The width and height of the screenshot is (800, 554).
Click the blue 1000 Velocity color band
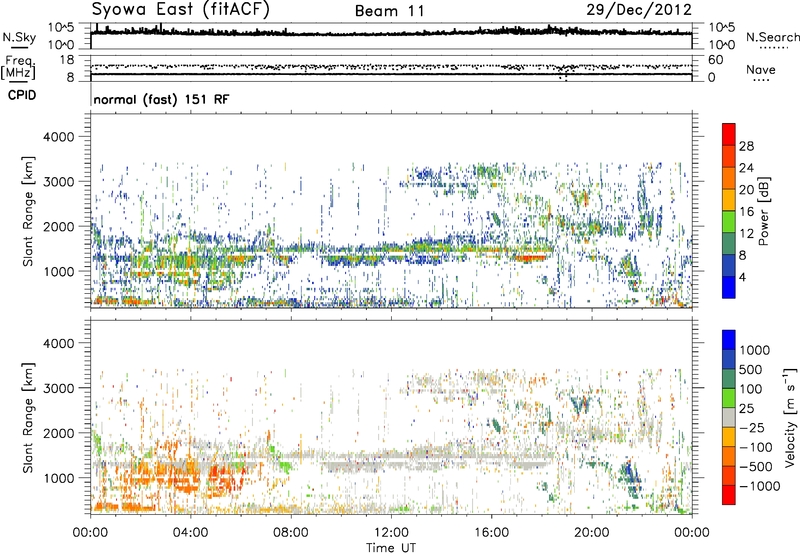click(729, 339)
